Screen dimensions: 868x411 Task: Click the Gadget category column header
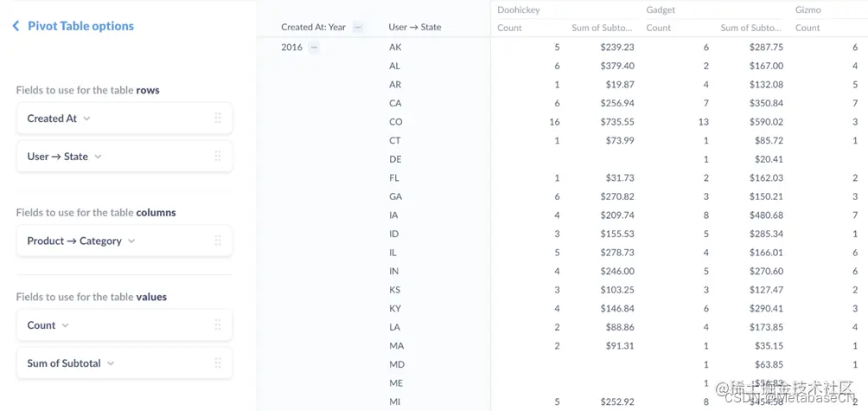(x=661, y=10)
